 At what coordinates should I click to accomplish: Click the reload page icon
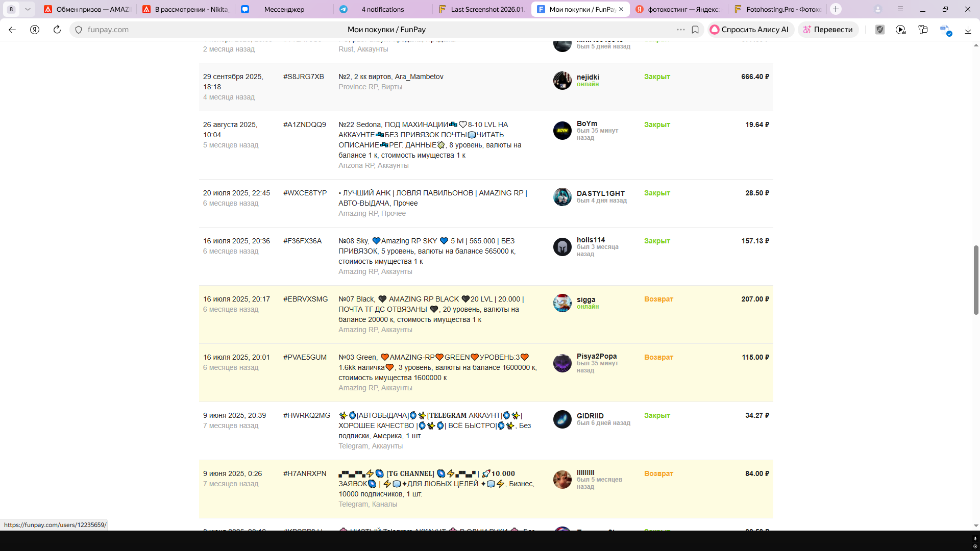57,30
